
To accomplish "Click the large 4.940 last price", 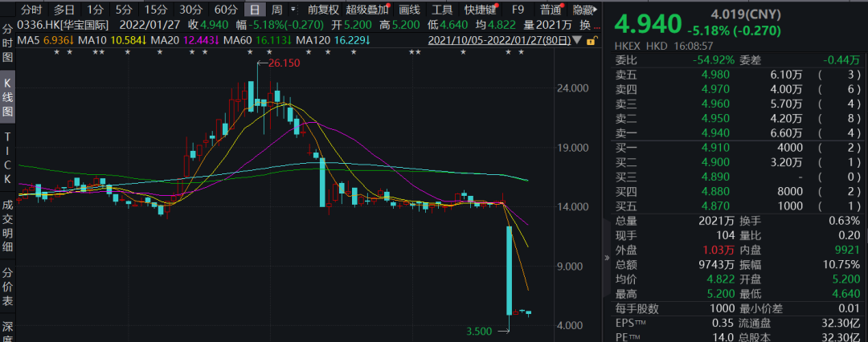I will pyautogui.click(x=649, y=24).
